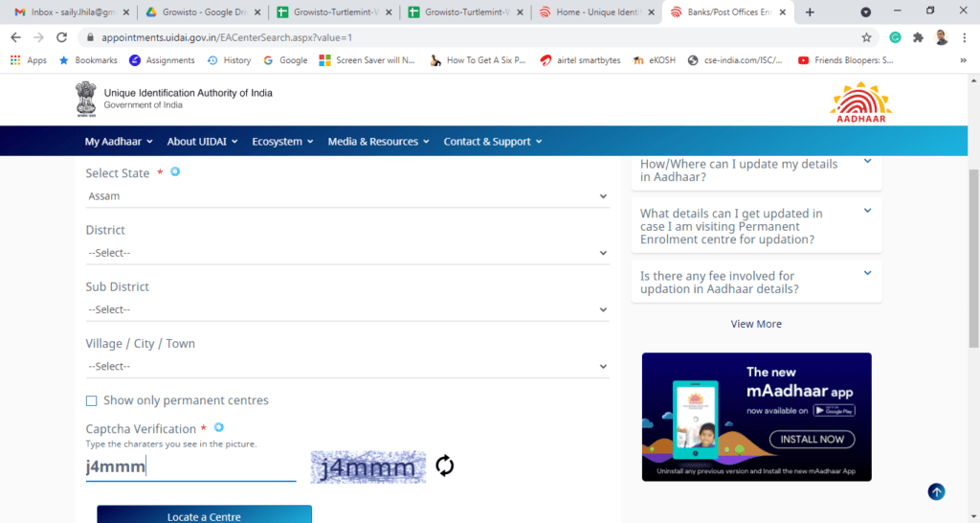Click the info icon beside Captcha Verification
The image size is (980, 523).
(x=219, y=428)
